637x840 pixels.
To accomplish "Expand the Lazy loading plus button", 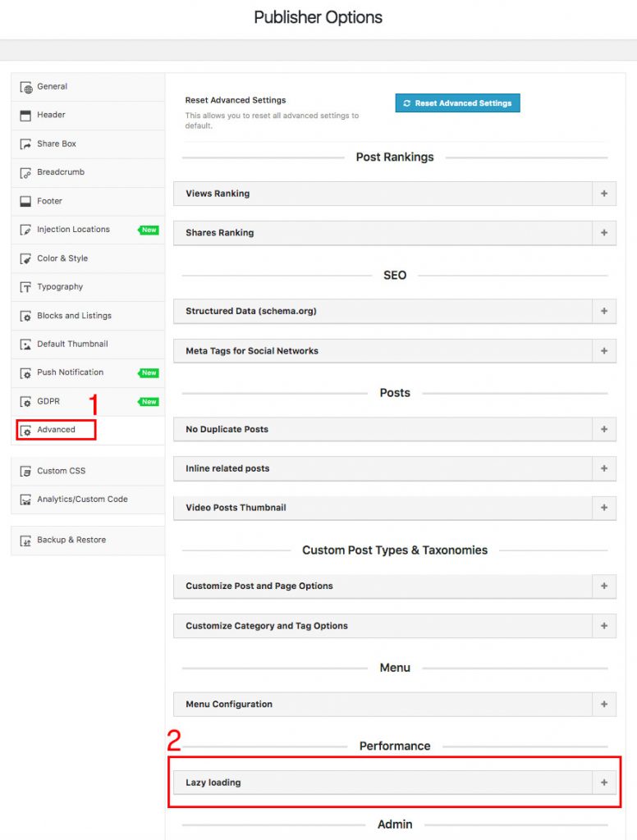I will (x=604, y=783).
